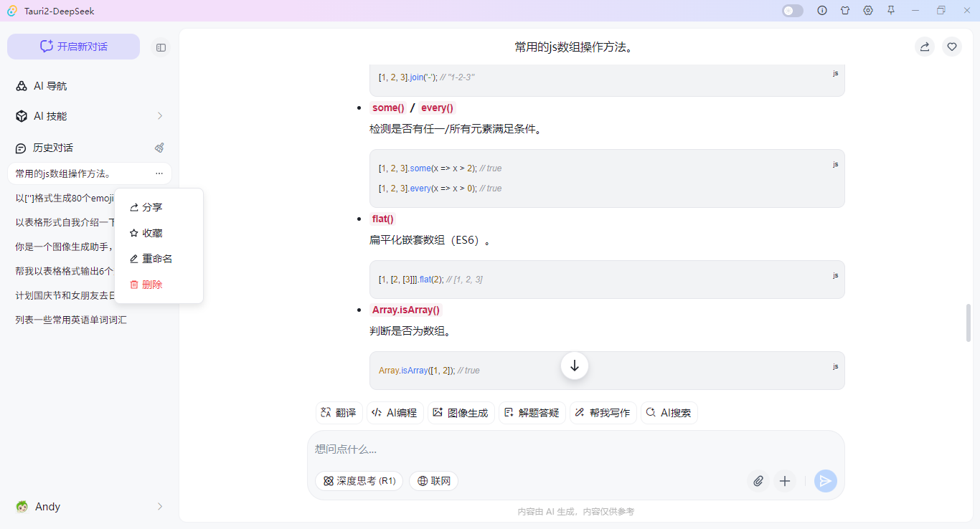Start a new chat via 开启新对话
Image resolution: width=980 pixels, height=529 pixels.
[72, 46]
